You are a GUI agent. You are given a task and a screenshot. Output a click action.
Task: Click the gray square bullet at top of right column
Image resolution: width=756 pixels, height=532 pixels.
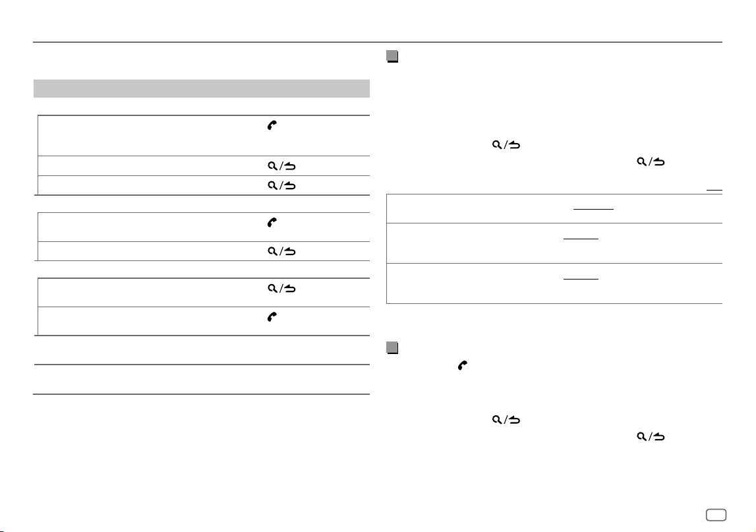(392, 57)
